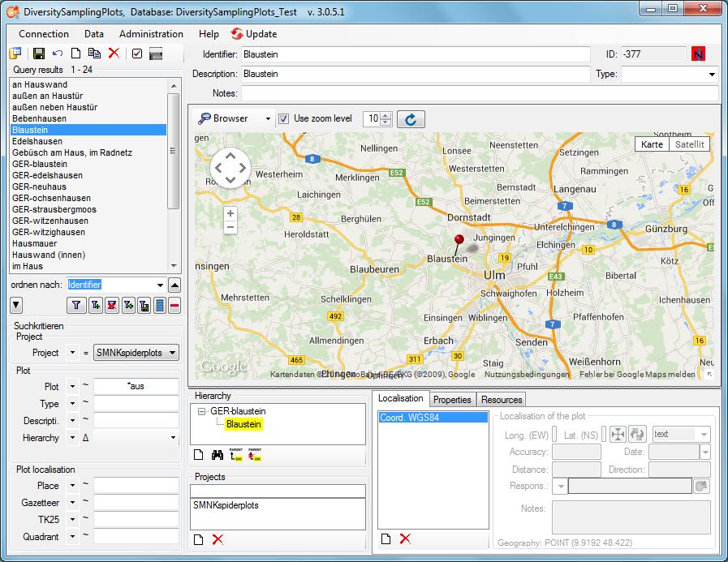Click the red N icon beside ID
728x562 pixels.
coord(698,54)
